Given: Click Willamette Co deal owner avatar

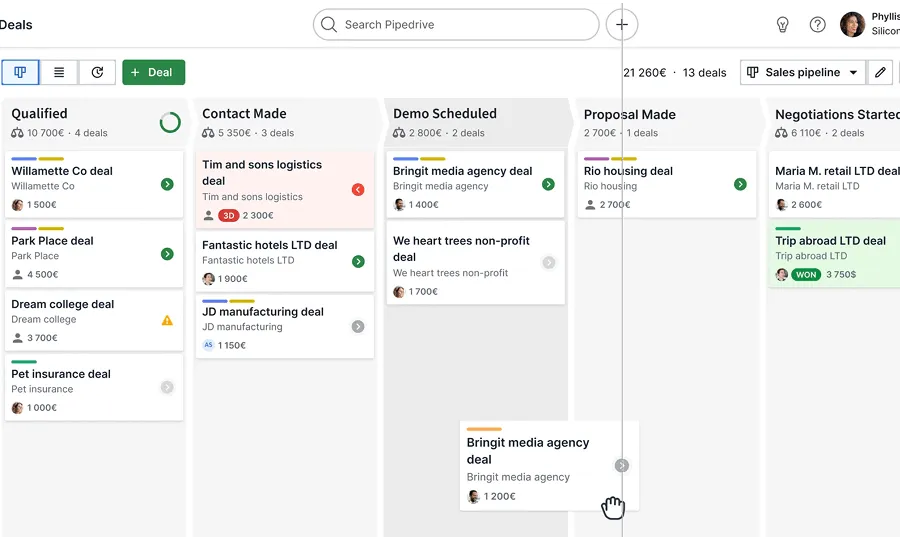Looking at the screenshot, I should 18,205.
